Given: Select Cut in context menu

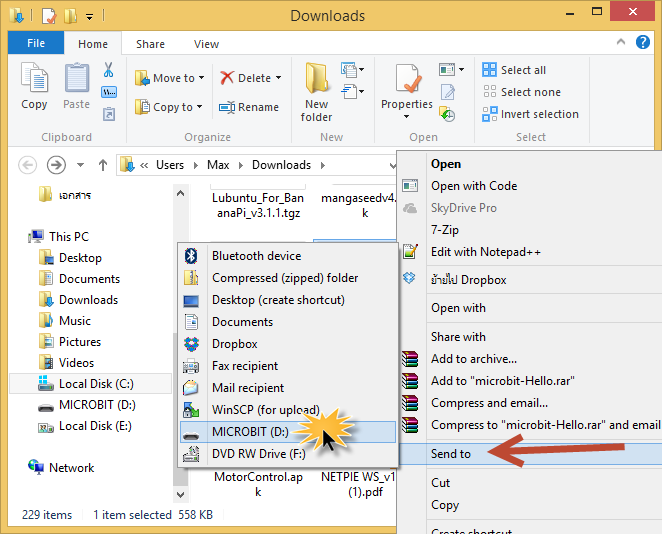Looking at the screenshot, I should (x=530, y=482).
